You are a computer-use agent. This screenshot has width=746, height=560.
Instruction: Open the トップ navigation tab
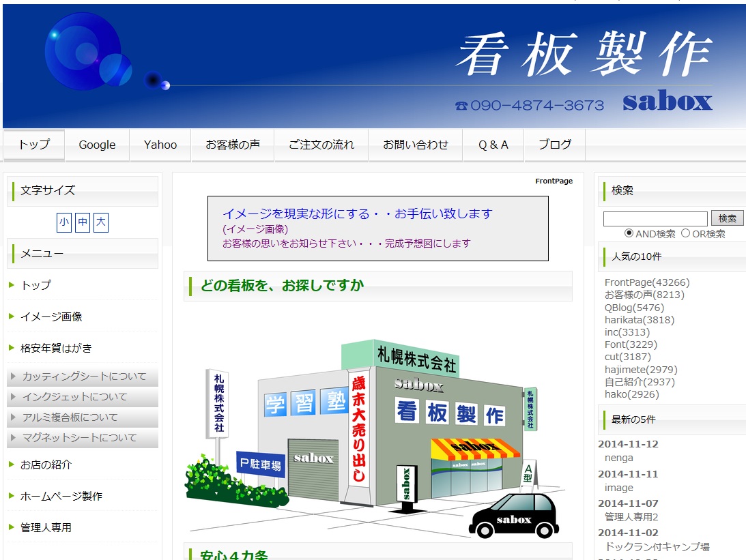click(33, 145)
